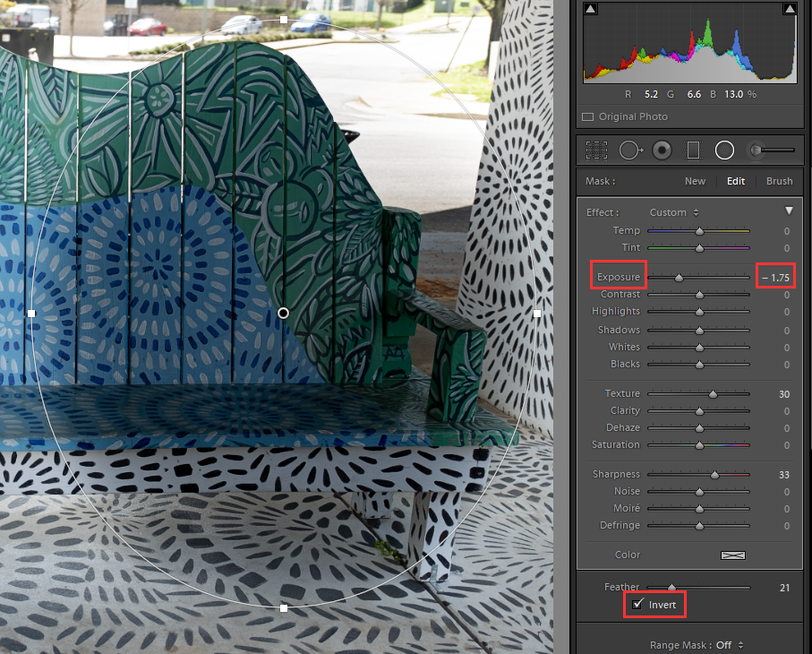Image resolution: width=812 pixels, height=654 pixels.
Task: Open the Color swatch for the filter
Action: click(x=732, y=555)
